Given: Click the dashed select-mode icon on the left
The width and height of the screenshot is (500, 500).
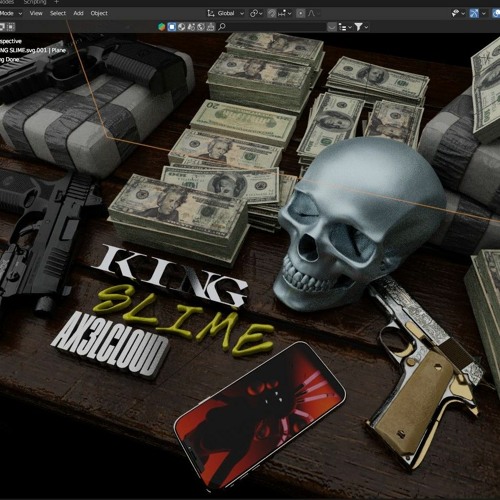Looking at the screenshot, I should (11, 27).
